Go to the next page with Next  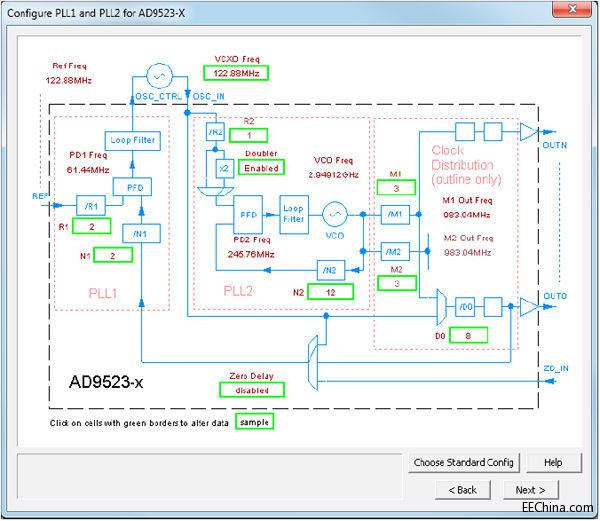pos(531,490)
